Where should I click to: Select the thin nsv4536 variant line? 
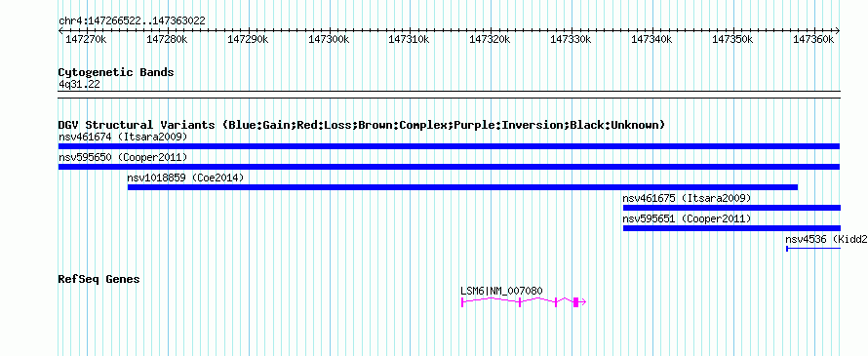click(813, 249)
